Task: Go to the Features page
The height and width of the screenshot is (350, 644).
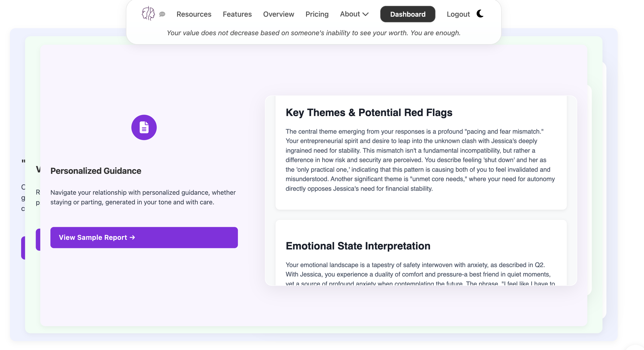Action: click(x=237, y=14)
